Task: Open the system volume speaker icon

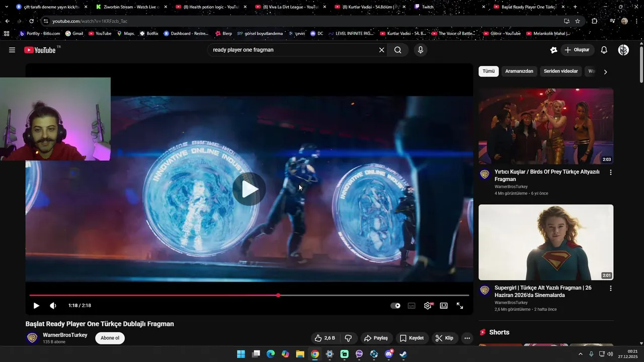Action: coord(610,354)
